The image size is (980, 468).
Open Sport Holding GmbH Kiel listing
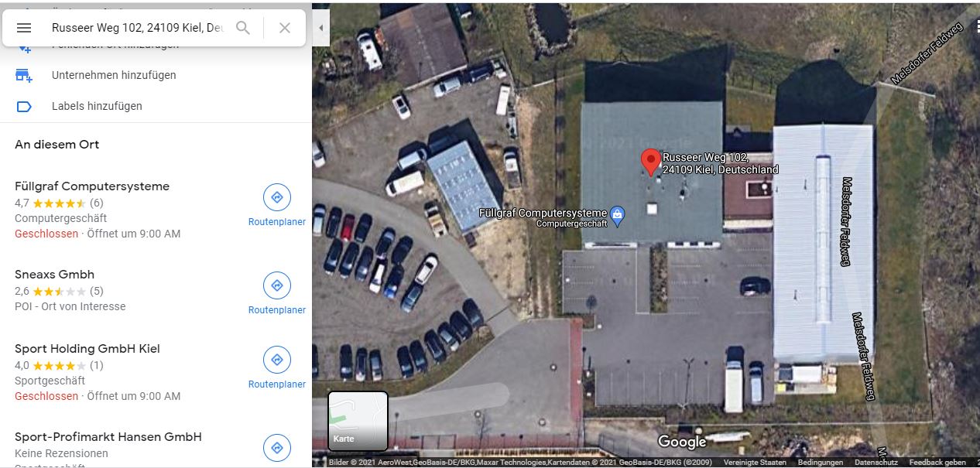(x=87, y=349)
